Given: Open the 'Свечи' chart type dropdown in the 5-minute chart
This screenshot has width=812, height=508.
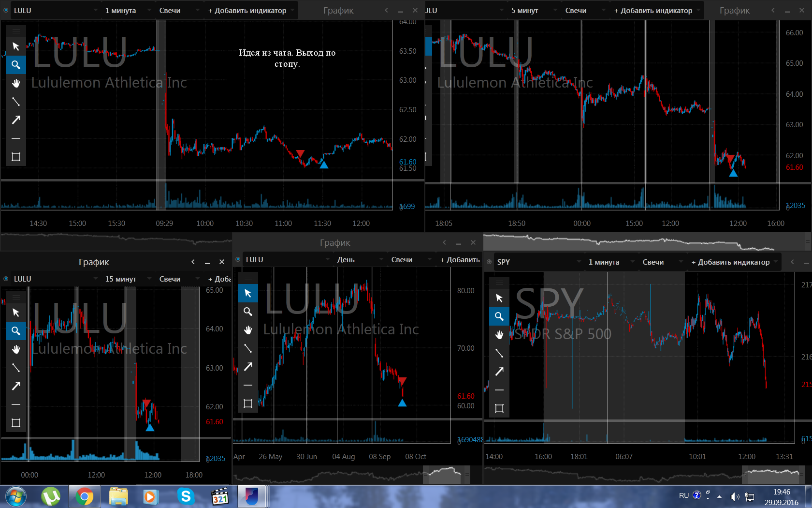Looking at the screenshot, I should [x=585, y=10].
